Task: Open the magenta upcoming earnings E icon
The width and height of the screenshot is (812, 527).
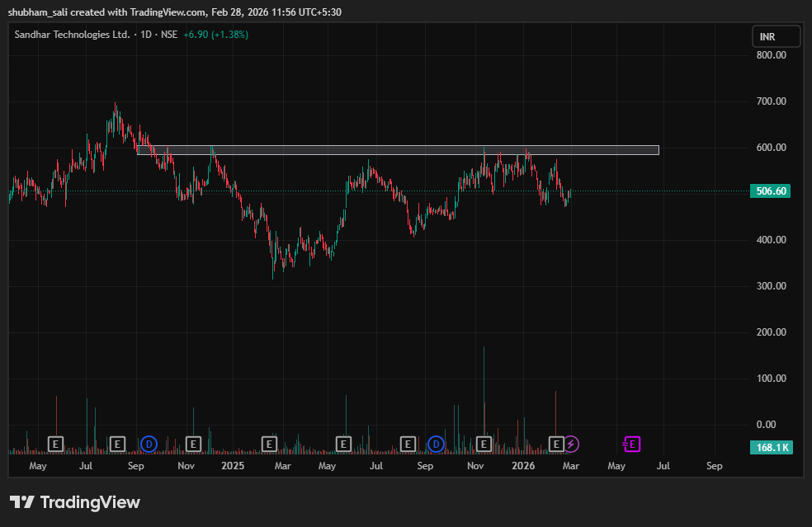Action: (x=632, y=445)
